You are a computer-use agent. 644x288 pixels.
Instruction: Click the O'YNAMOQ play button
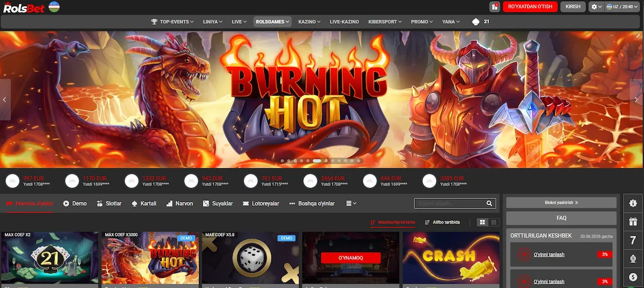click(x=350, y=258)
